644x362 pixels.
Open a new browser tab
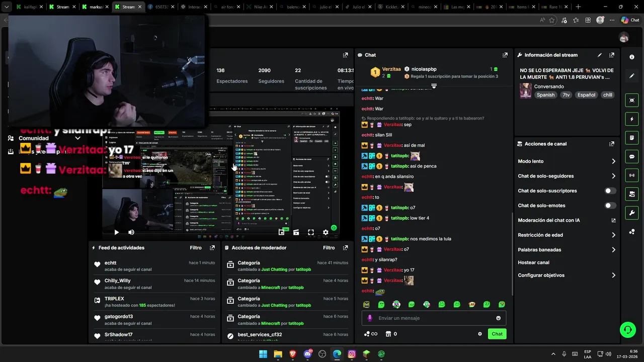coord(578,7)
